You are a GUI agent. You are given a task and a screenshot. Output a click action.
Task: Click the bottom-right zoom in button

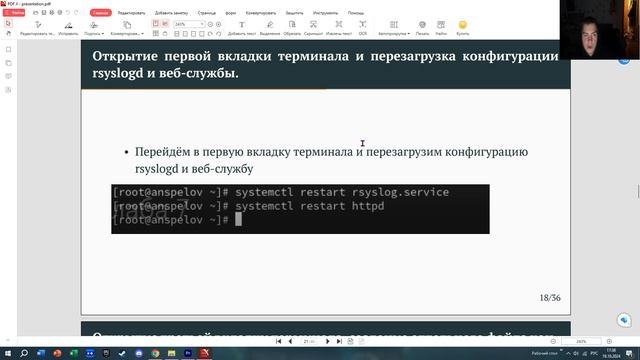point(609,341)
